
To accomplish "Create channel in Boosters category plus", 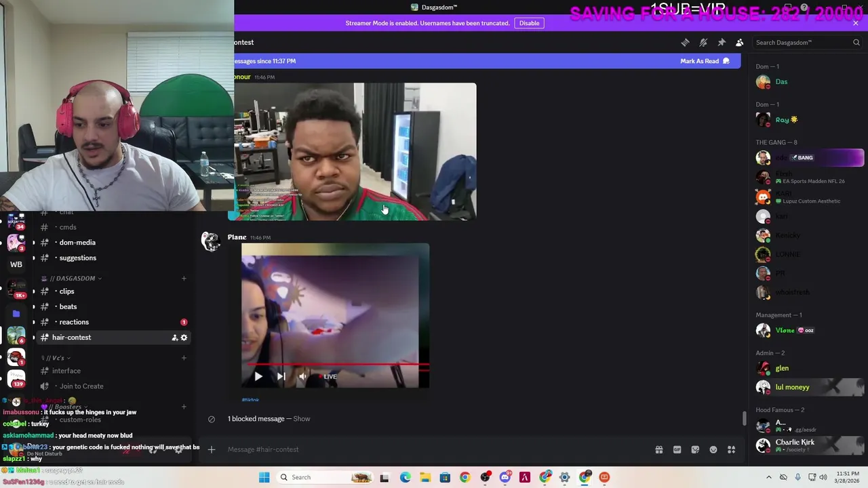I will pos(184,407).
